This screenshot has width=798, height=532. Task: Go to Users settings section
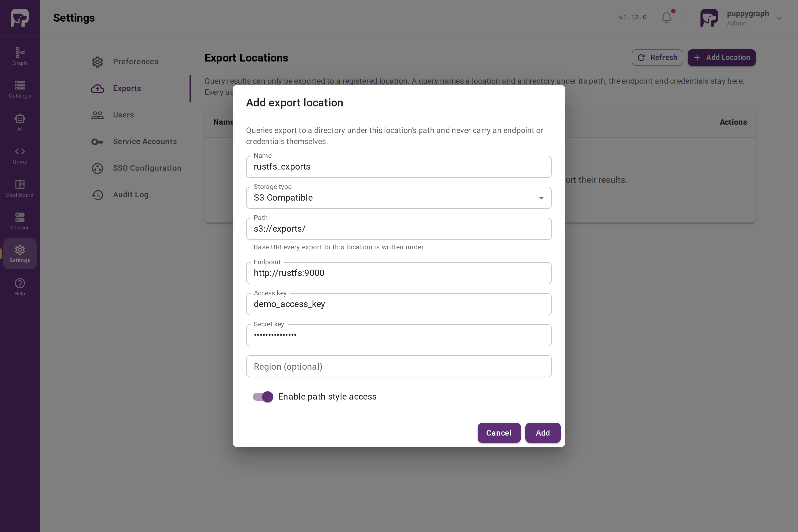124,115
